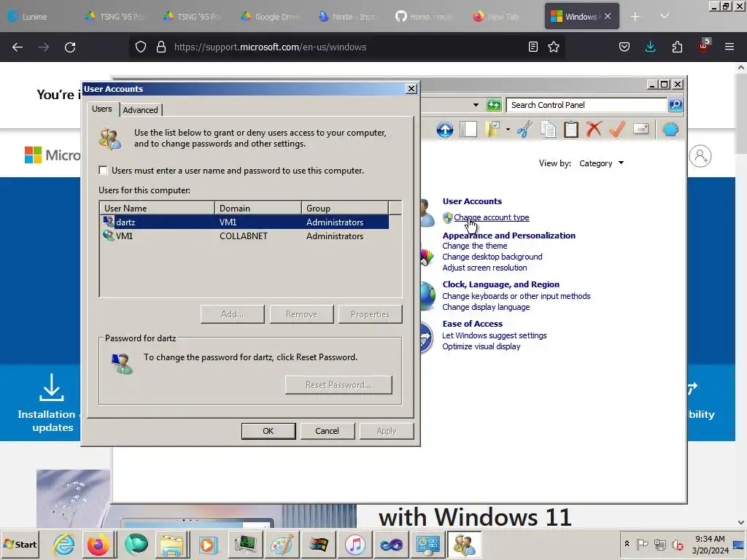This screenshot has width=747, height=560.
Task: Click the blue shell icon in toolbar
Action: coord(670,130)
